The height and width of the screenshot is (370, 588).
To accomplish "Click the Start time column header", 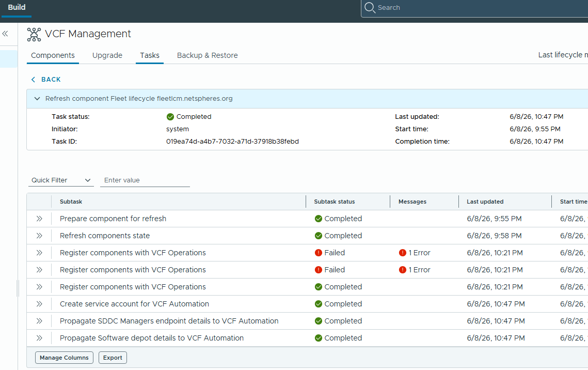I will [574, 202].
